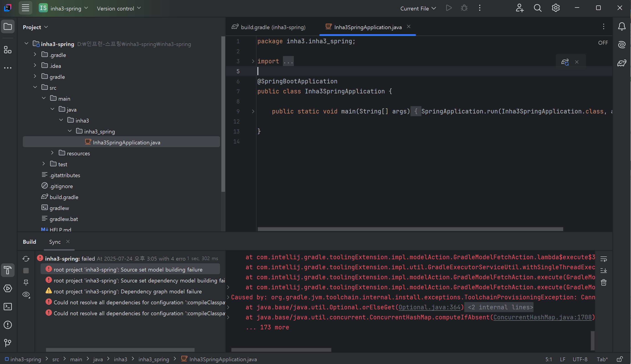
Task: Click the editor horizontal scrollbar
Action: click(x=410, y=229)
